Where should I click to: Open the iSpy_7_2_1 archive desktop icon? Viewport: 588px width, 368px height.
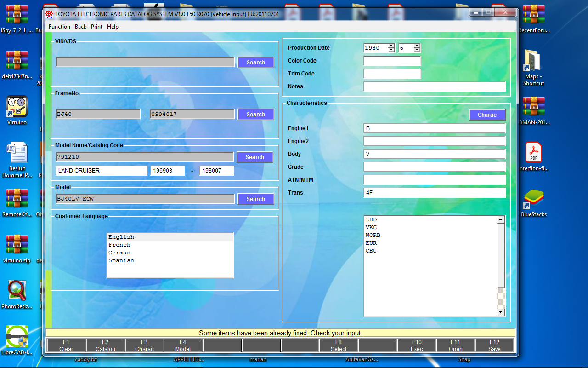click(x=17, y=18)
